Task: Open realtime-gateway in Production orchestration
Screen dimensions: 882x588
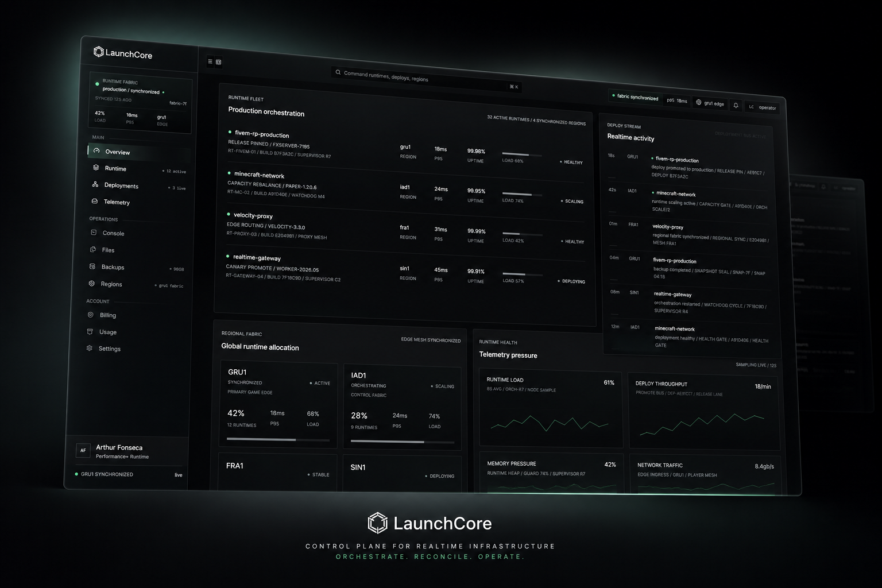Action: pyautogui.click(x=405, y=269)
